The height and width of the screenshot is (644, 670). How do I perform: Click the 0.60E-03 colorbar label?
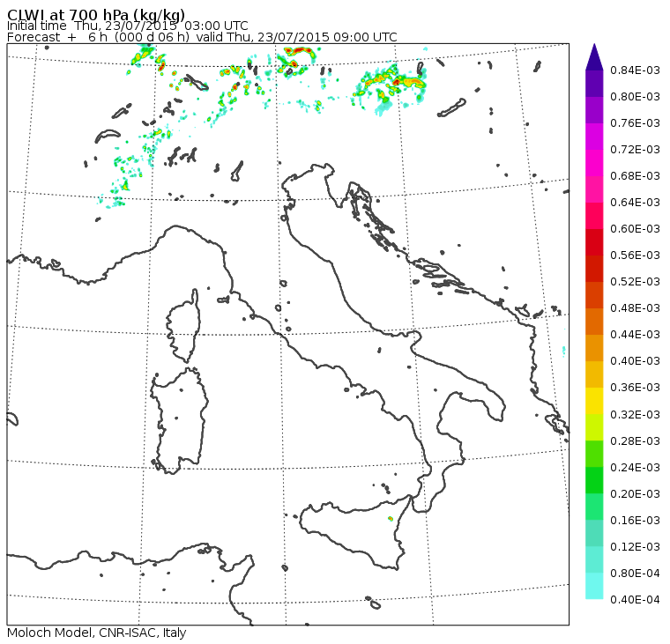click(x=635, y=229)
